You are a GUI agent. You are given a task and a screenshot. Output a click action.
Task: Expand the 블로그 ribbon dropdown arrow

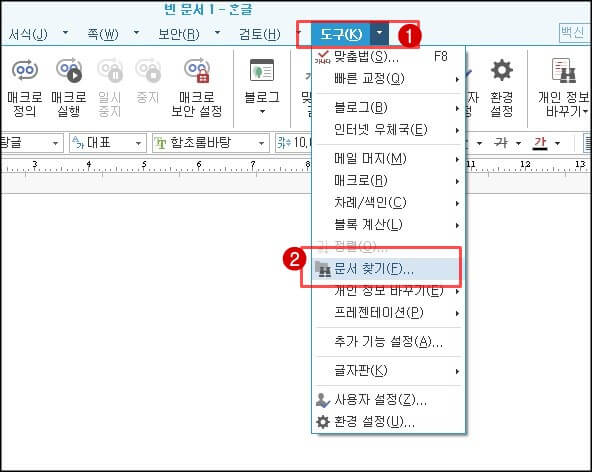coord(262,112)
